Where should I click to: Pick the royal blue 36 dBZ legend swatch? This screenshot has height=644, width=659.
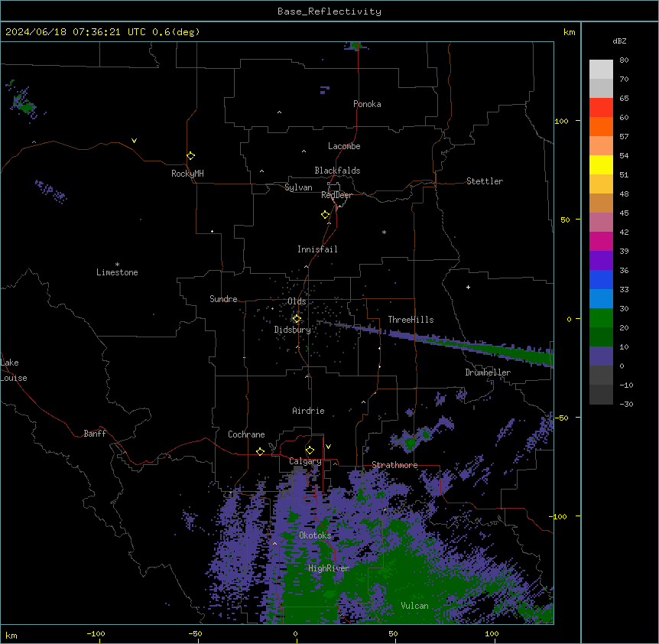pyautogui.click(x=601, y=279)
